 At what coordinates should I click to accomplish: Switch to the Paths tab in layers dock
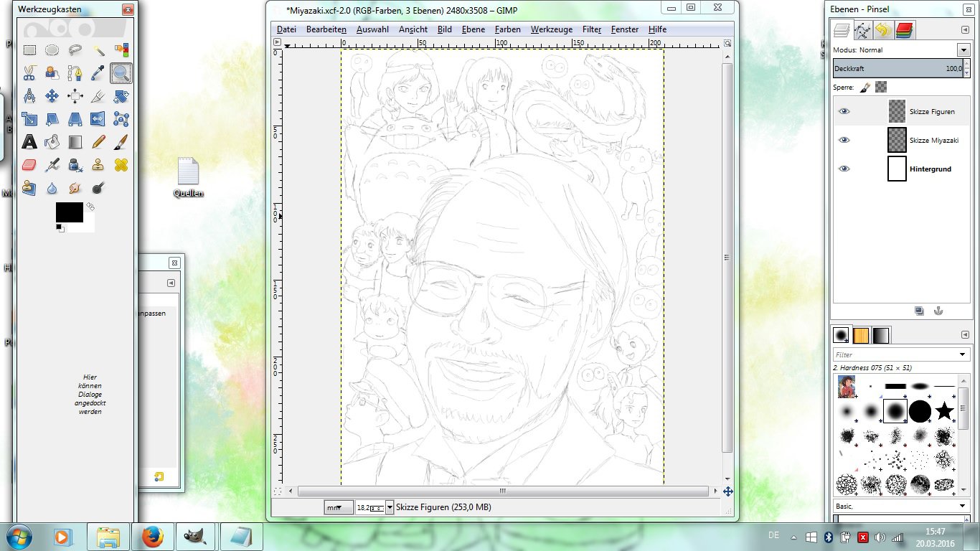862,30
